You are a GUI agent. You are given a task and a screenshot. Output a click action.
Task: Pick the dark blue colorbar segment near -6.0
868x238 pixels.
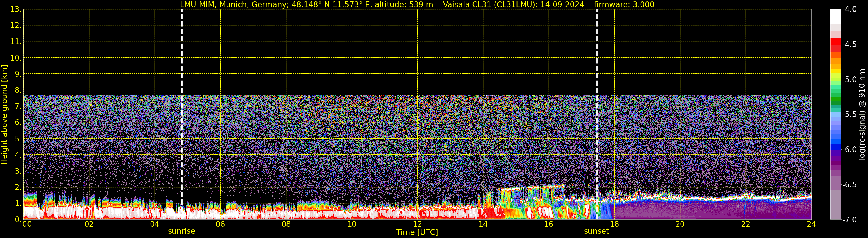835,147
